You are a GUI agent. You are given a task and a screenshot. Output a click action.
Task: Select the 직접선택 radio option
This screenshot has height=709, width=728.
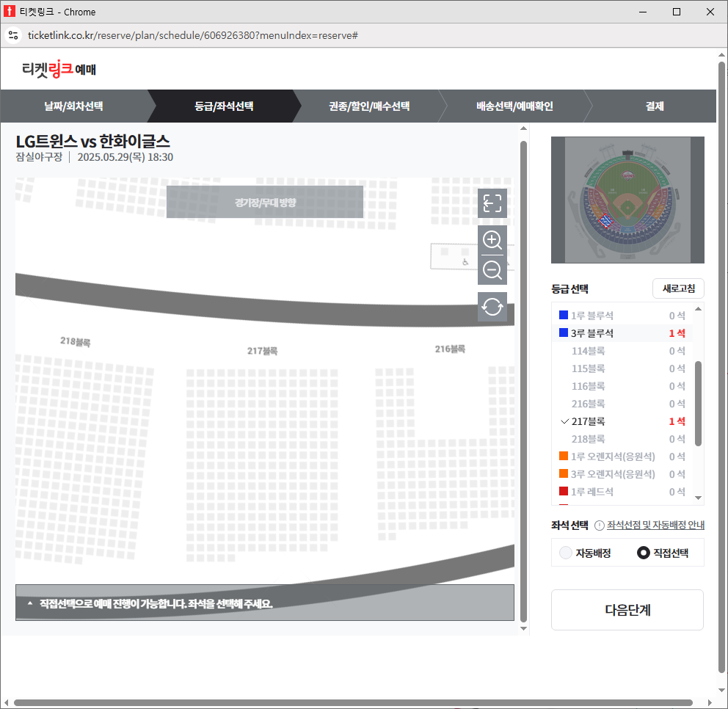643,553
